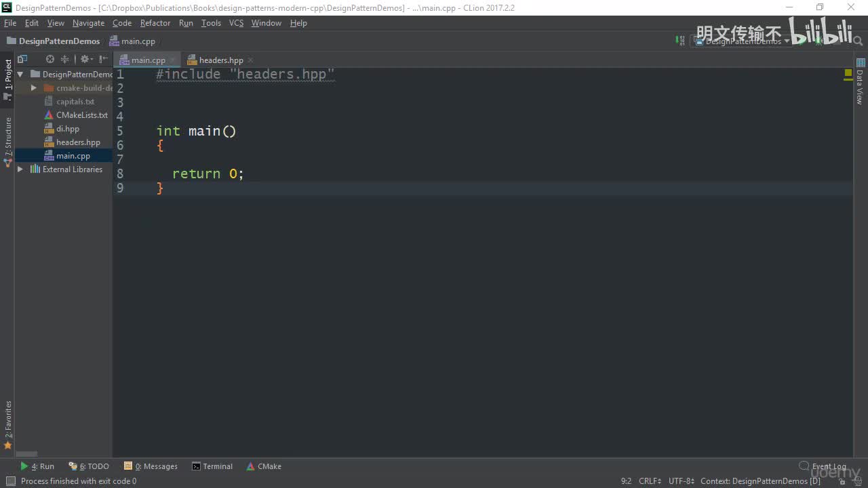Open the run configuration dropdown DesignPatternDemos
This screenshot has height=488, width=868.
(x=742, y=41)
